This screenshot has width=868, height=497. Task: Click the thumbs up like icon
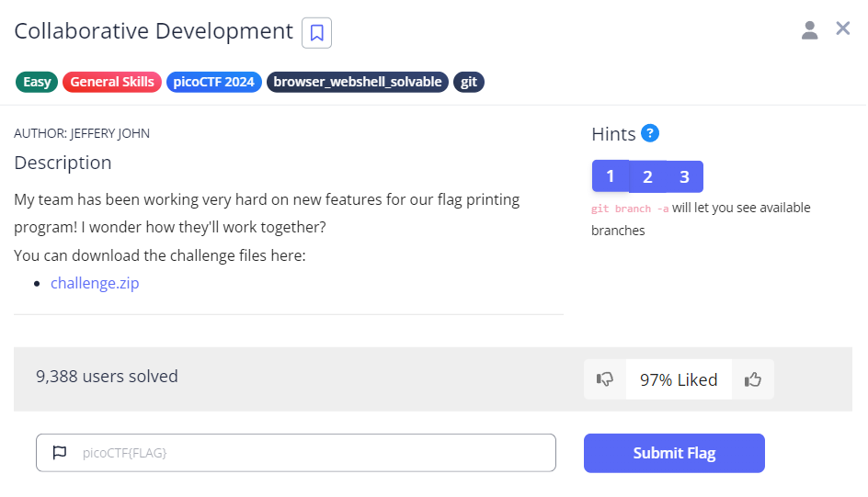click(x=753, y=379)
